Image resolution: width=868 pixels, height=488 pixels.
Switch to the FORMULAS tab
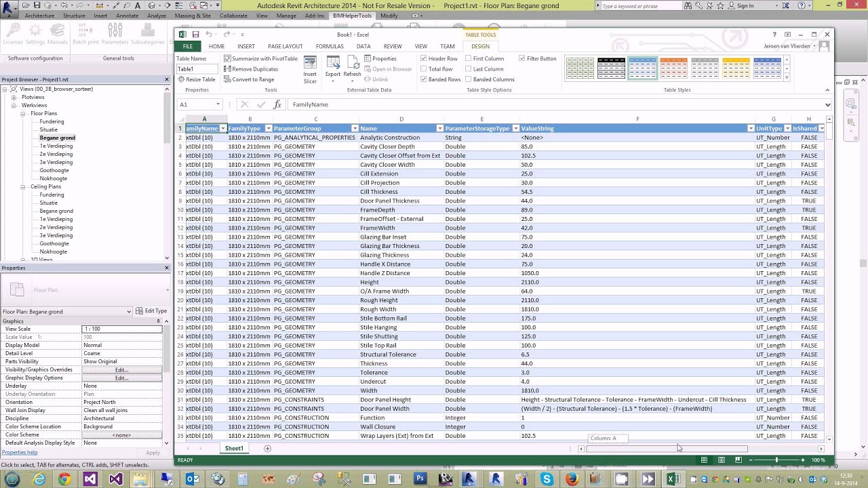[x=330, y=46]
